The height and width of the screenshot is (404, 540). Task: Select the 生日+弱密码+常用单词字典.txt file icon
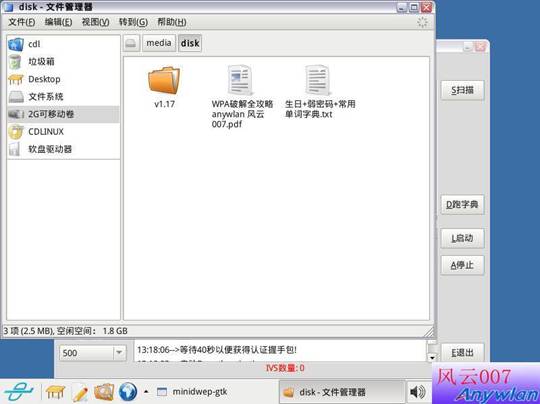click(x=317, y=80)
